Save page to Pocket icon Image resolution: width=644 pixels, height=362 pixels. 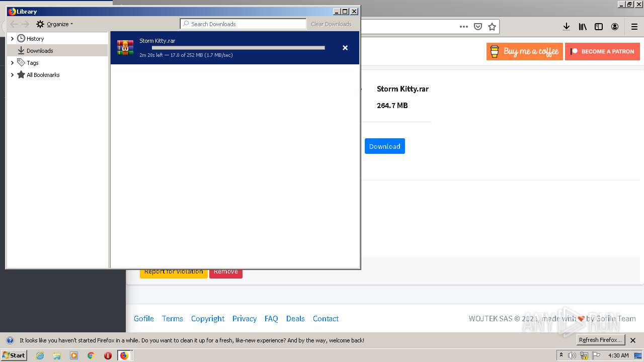click(x=478, y=27)
